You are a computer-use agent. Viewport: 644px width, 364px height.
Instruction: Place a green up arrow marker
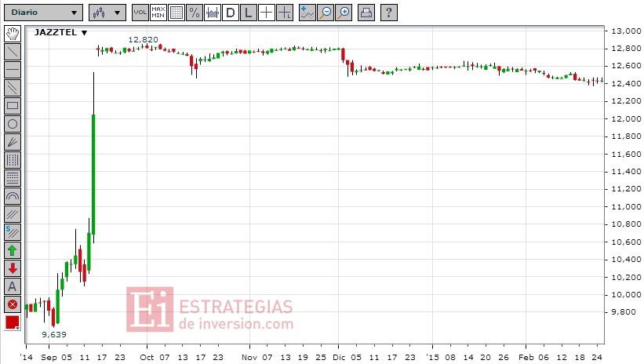pos(13,250)
